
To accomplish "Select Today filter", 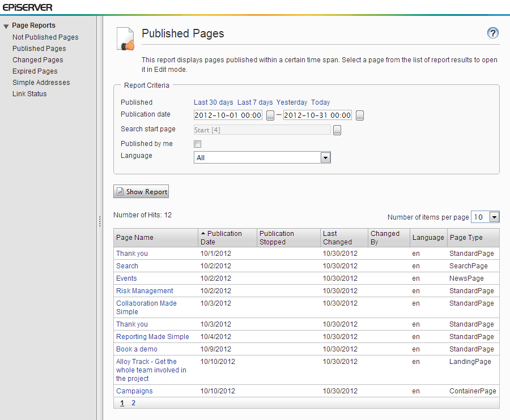I will click(320, 102).
